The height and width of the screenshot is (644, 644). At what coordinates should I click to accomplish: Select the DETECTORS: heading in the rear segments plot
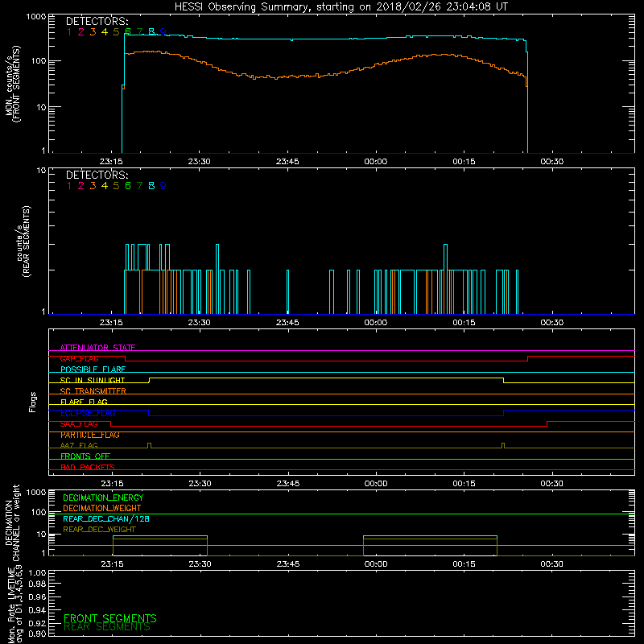(97, 175)
